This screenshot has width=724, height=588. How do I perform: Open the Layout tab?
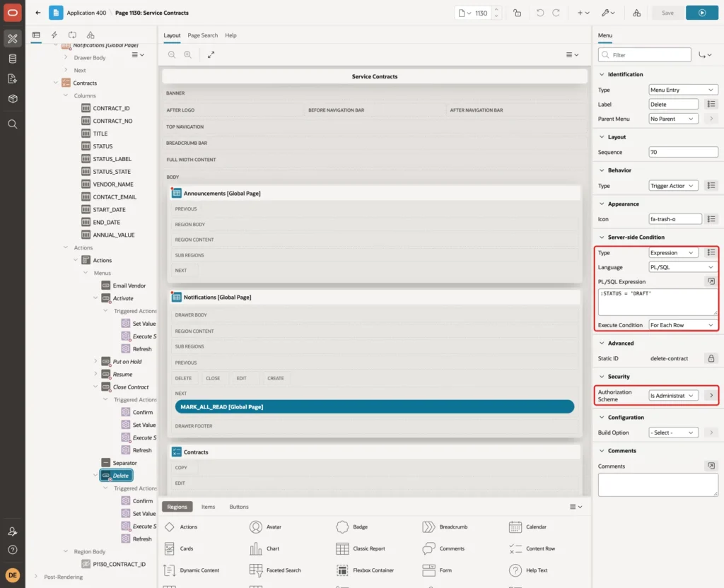click(172, 35)
